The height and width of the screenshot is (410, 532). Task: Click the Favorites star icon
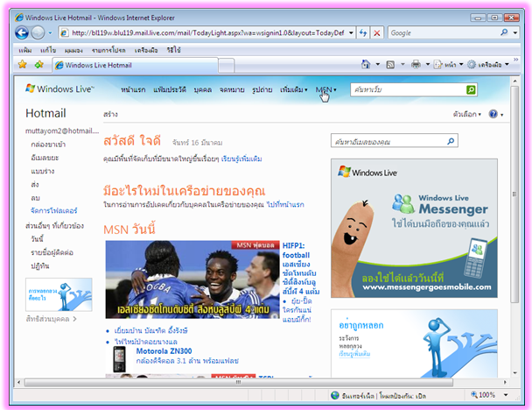point(23,64)
